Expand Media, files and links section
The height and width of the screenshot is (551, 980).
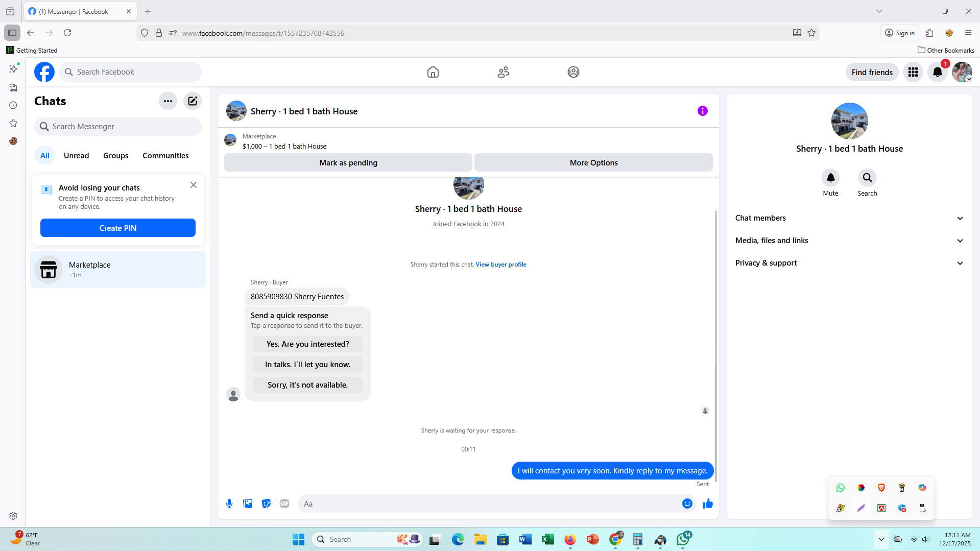point(849,241)
